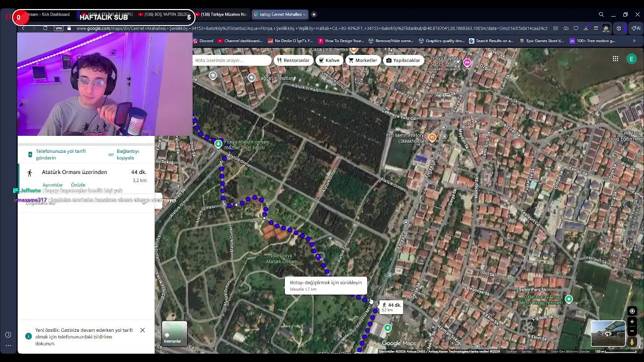Open the 'Ne Dedin O İşe?'s Y...' bookmark

290,41
